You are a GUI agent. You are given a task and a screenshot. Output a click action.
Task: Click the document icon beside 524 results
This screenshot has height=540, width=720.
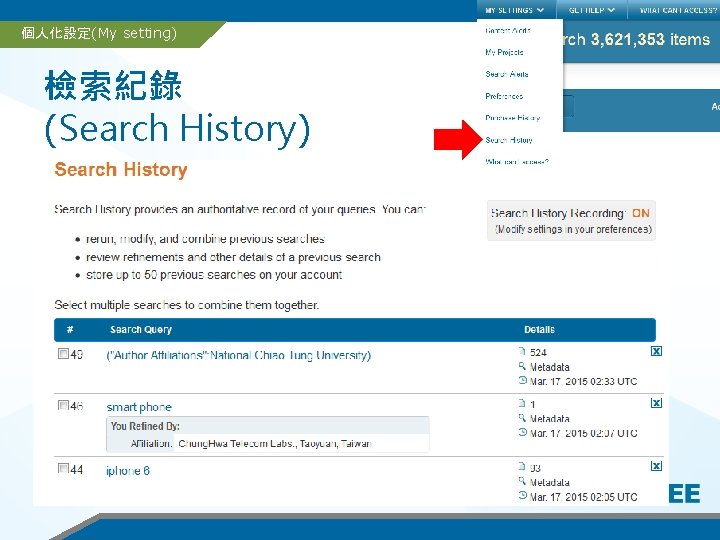(x=522, y=352)
